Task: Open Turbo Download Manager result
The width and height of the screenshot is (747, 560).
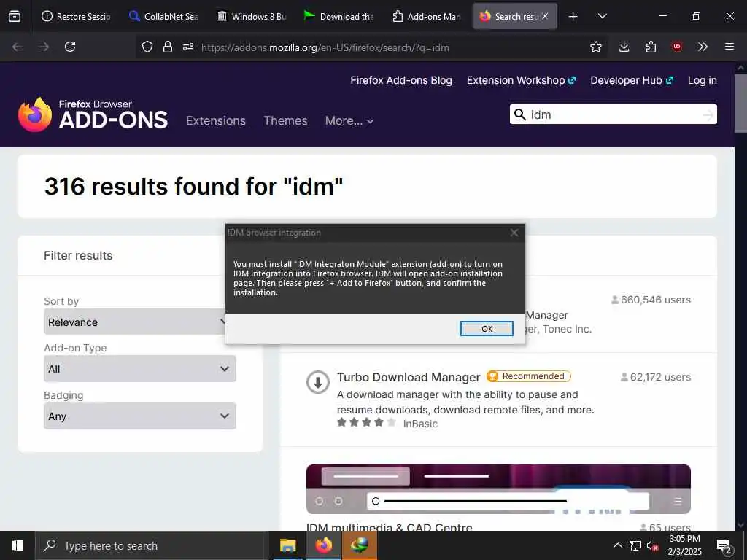Action: [x=409, y=377]
